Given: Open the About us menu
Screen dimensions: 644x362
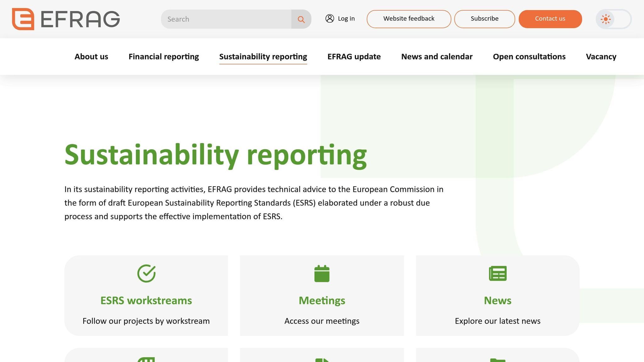Looking at the screenshot, I should [91, 57].
